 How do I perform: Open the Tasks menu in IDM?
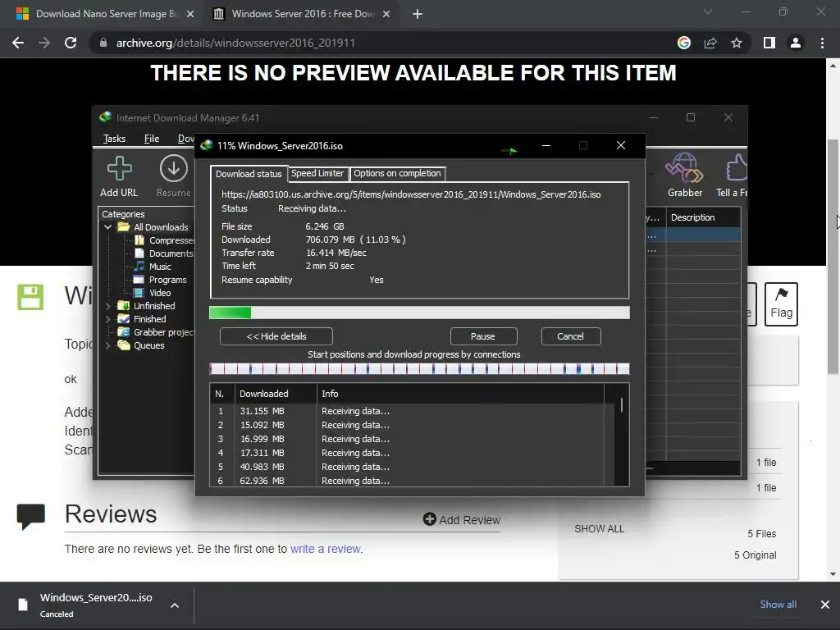pos(114,139)
